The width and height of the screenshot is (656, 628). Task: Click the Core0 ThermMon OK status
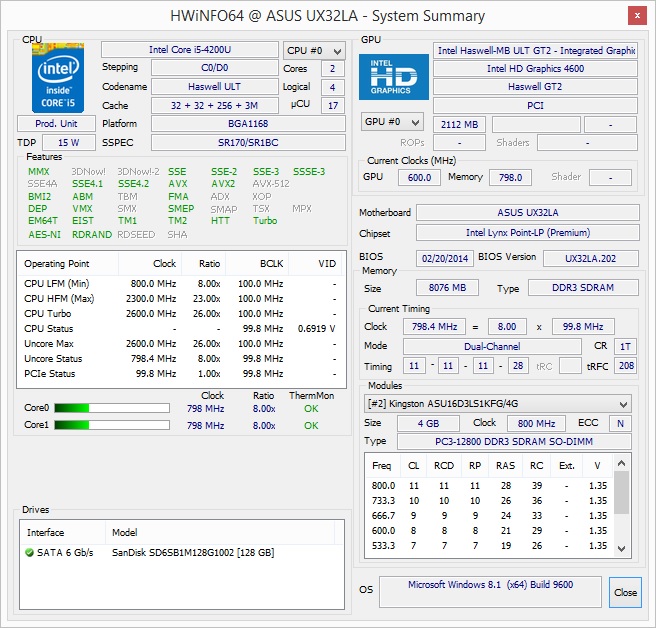coord(311,409)
